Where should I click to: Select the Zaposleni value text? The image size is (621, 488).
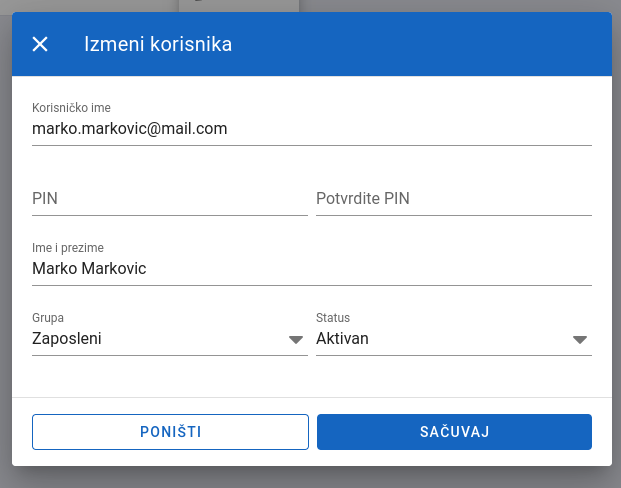click(67, 339)
